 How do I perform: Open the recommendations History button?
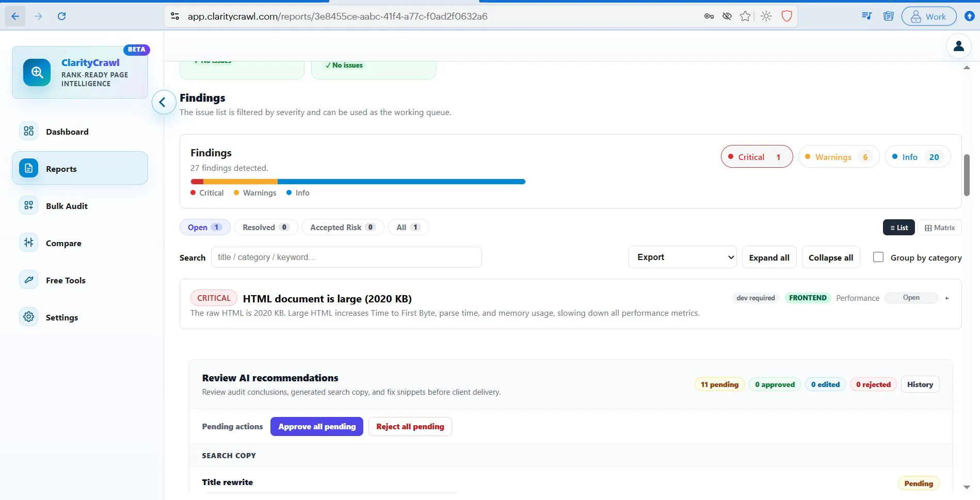tap(920, 384)
